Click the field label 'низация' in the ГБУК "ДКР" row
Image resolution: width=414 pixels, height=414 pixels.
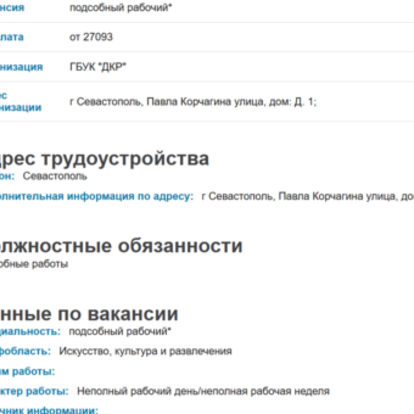(x=21, y=67)
